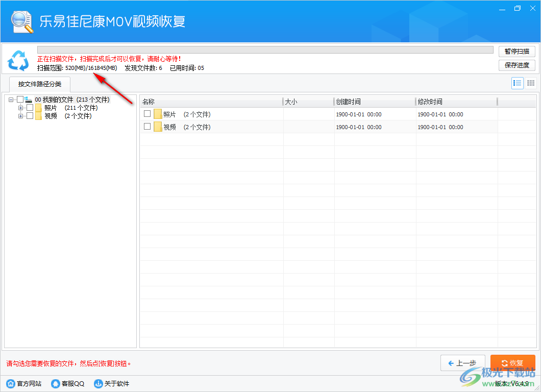Click 已用时间: 05 status text
The image size is (541, 392).
pos(187,68)
